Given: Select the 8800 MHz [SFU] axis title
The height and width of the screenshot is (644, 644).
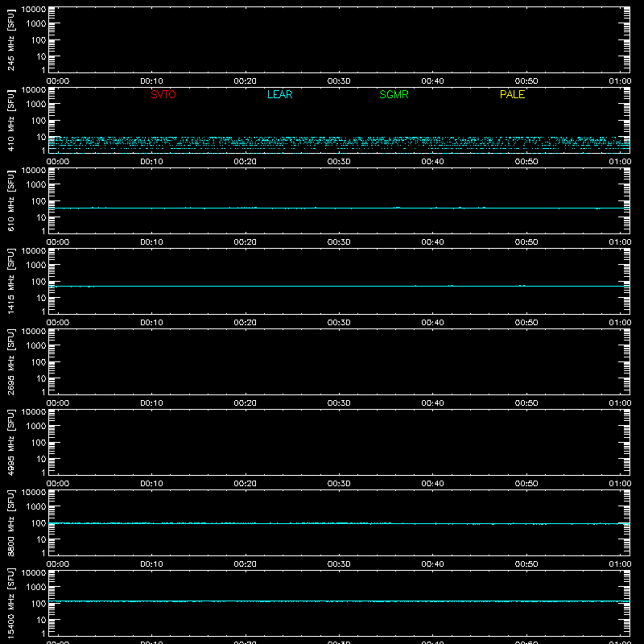Looking at the screenshot, I should [11, 522].
